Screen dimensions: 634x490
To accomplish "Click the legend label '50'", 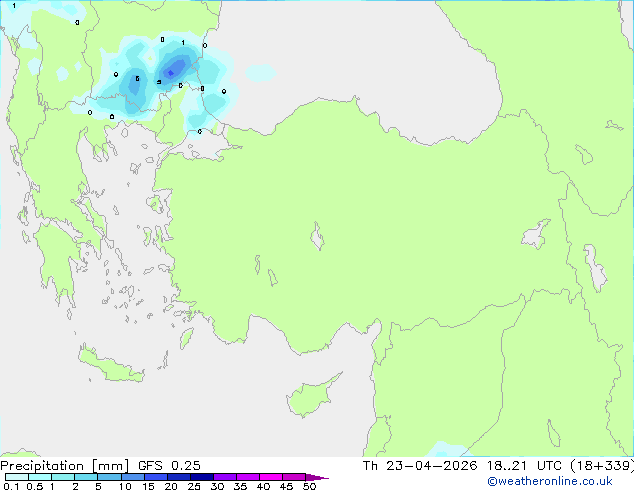I will (309, 486).
